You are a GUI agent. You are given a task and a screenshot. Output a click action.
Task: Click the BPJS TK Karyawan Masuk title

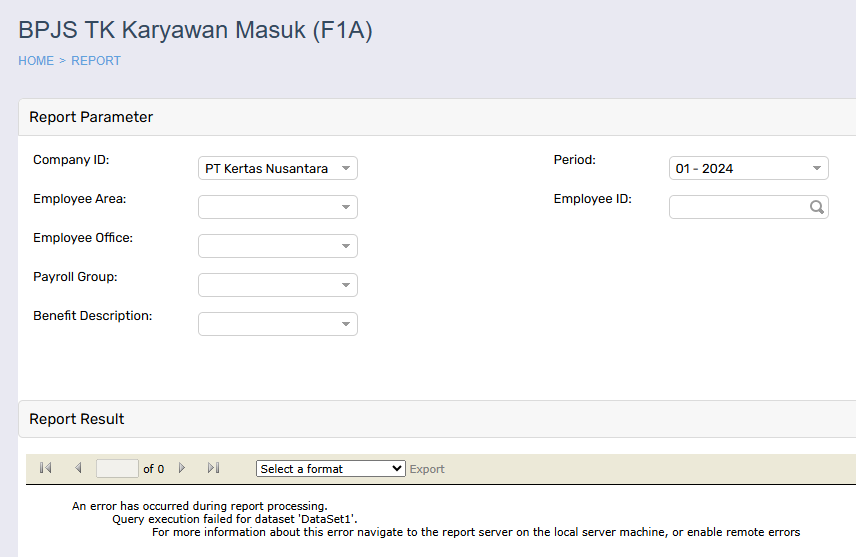point(195,30)
